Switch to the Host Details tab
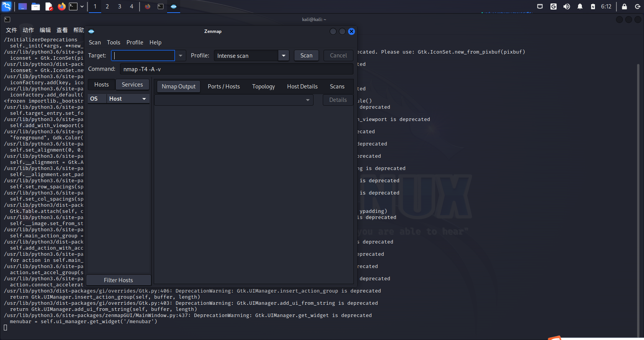 (x=302, y=87)
